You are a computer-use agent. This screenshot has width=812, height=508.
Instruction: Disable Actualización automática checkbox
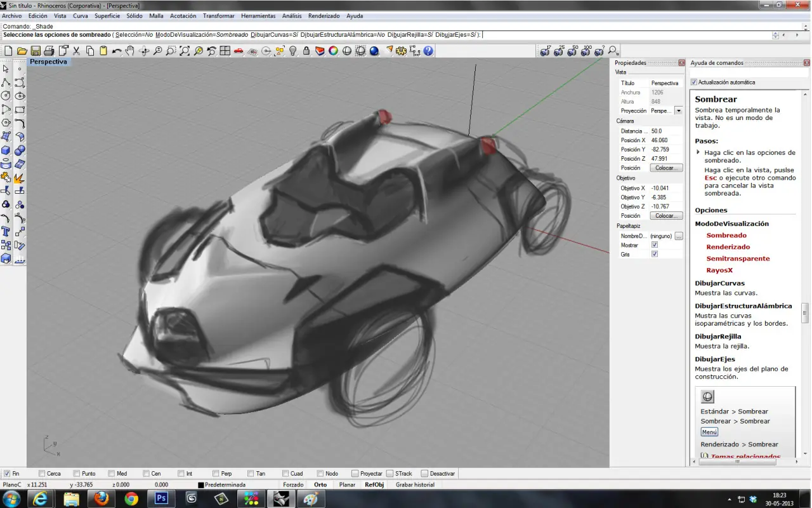(x=694, y=83)
